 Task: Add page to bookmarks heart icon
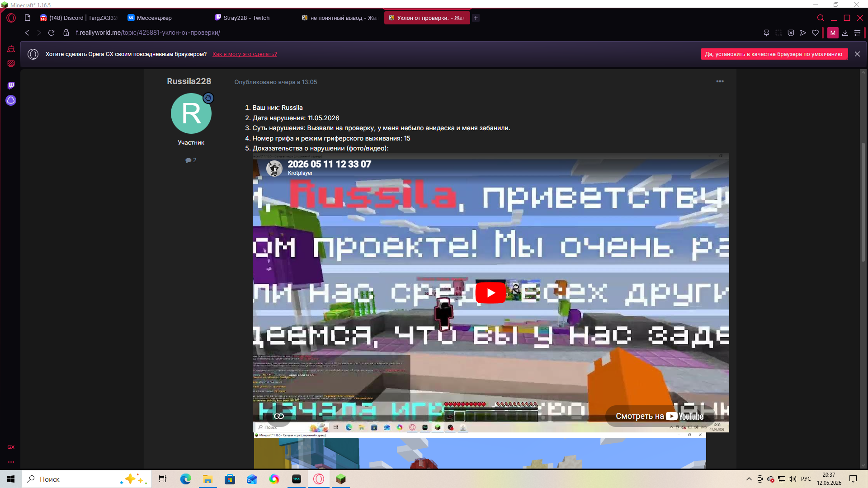(x=815, y=33)
